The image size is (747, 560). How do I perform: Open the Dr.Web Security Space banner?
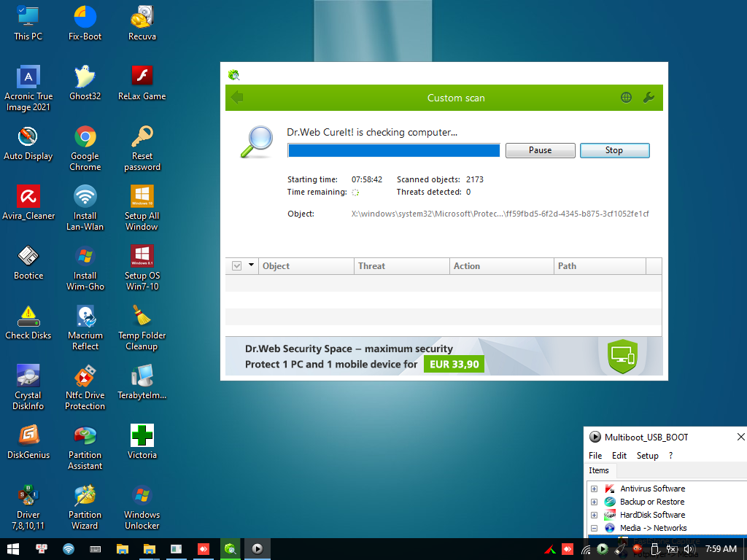tap(444, 356)
